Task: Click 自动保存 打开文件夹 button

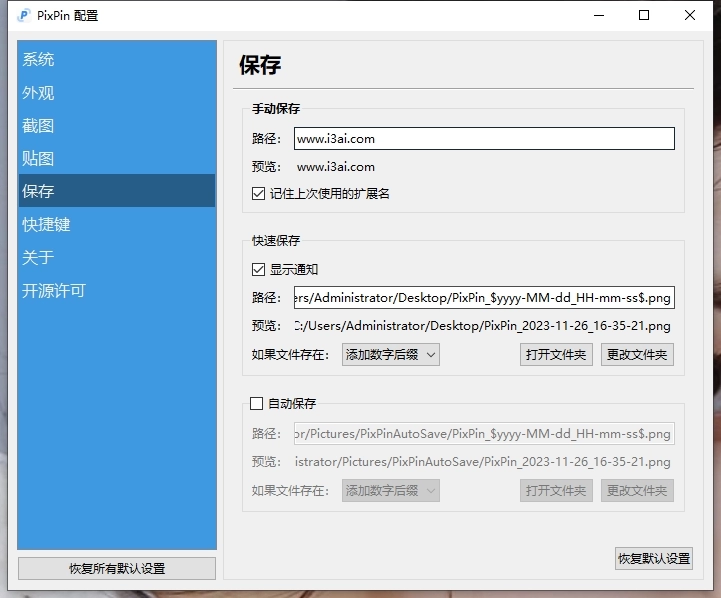Action: (x=556, y=490)
